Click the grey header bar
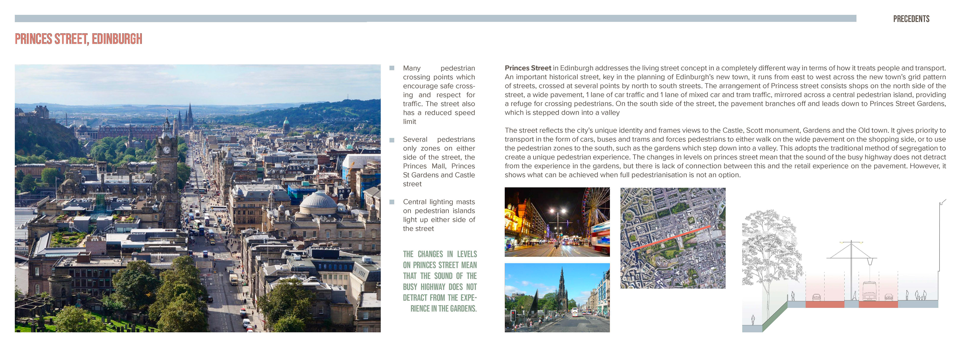Screen dimensions: 980x347 435,18
